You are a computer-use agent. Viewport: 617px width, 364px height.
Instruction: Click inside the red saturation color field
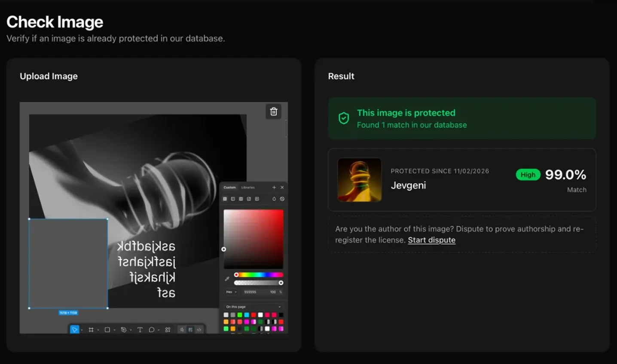pyautogui.click(x=254, y=239)
